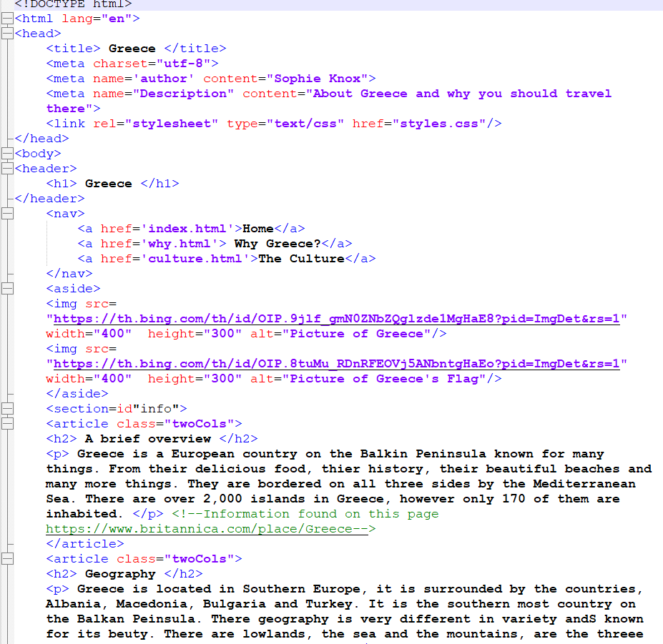
Task: Open the first Bing image URL link
Action: point(337,319)
